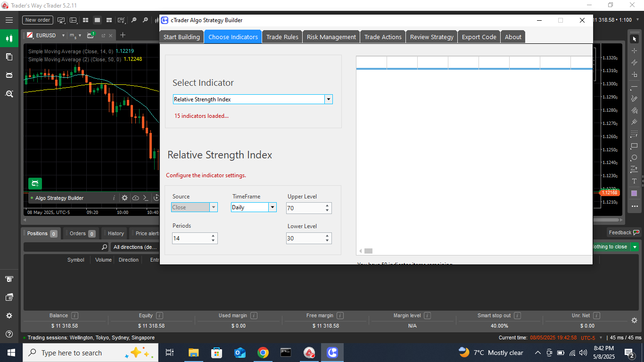644x362 pixels.
Task: Switch to the Start Building tab
Action: [x=182, y=37]
